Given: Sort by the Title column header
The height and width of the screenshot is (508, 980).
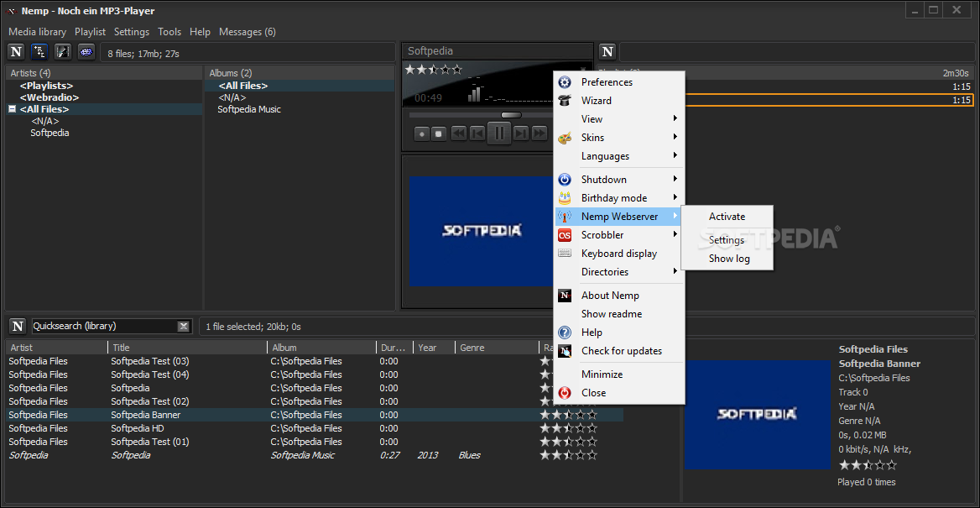Looking at the screenshot, I should tap(187, 348).
